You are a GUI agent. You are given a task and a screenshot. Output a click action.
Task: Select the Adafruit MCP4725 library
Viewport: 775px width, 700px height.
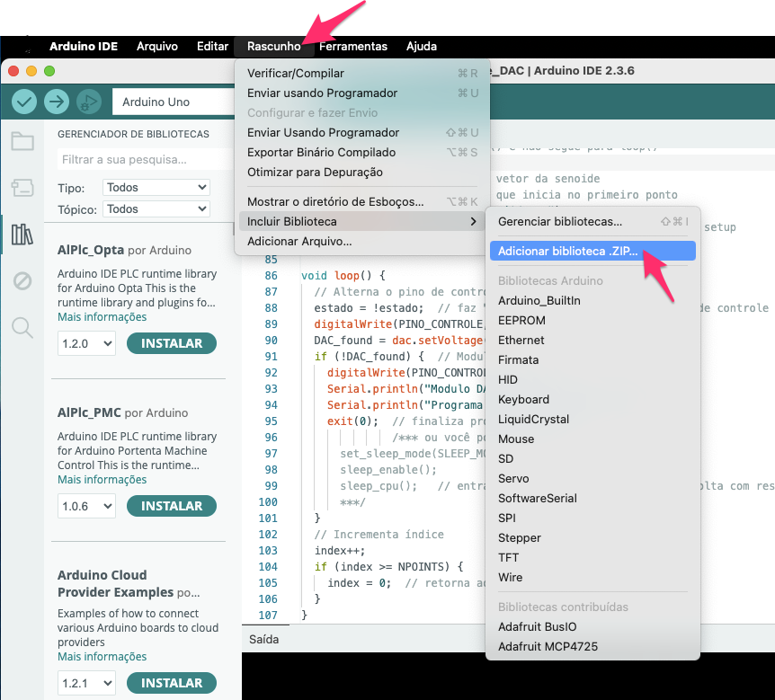click(592, 646)
